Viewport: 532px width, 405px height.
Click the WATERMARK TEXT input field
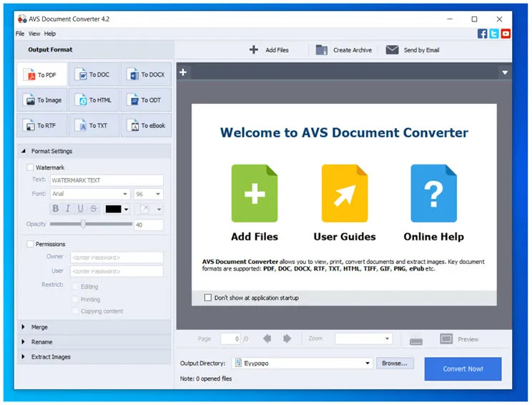click(x=107, y=180)
